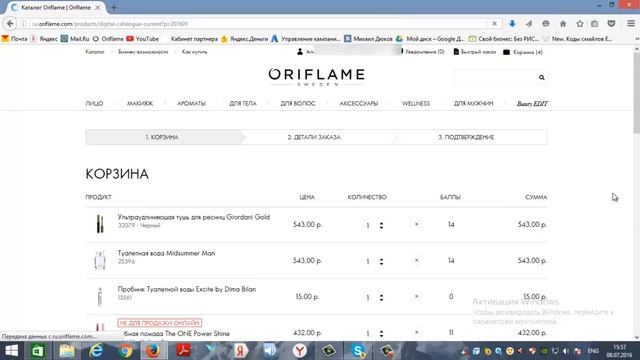Open new browser tab with plus button
The width and height of the screenshot is (640, 360).
click(113, 7)
